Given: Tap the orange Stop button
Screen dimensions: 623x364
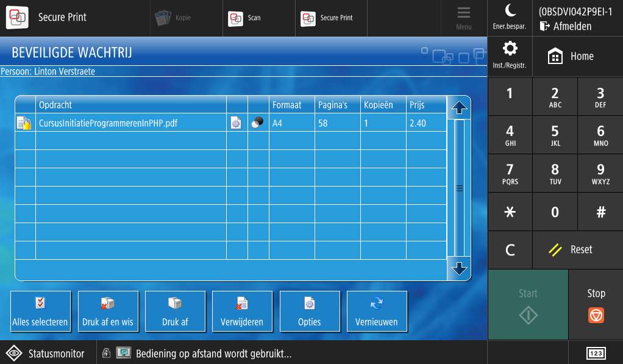Looking at the screenshot, I should pos(596,305).
